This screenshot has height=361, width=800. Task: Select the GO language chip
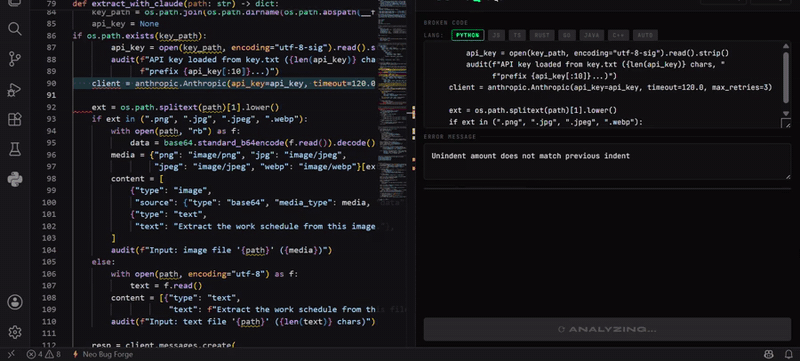coord(566,35)
